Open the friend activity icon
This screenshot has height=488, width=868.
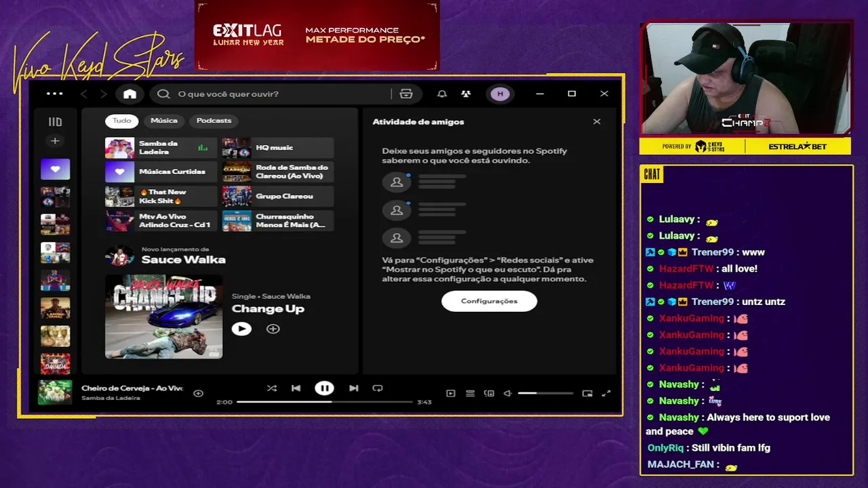pos(466,94)
